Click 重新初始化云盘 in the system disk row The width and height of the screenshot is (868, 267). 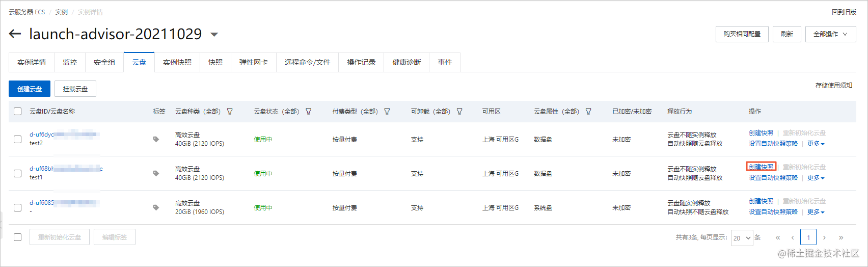point(804,201)
